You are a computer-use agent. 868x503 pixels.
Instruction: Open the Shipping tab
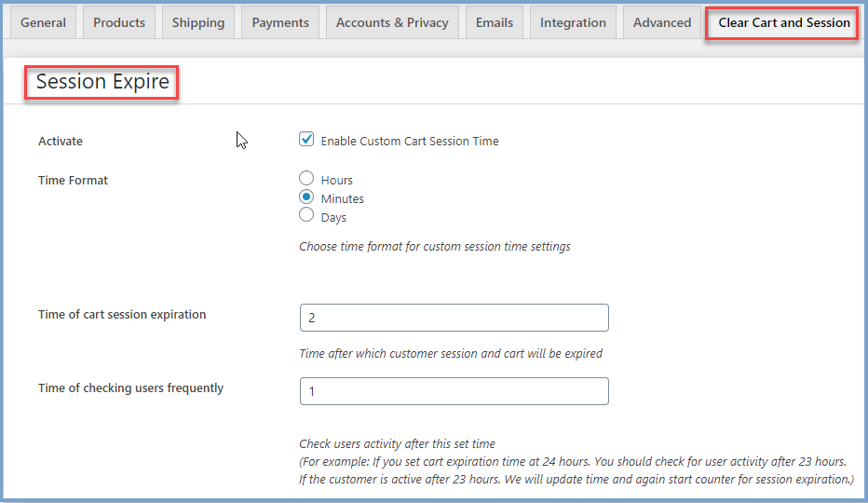[x=198, y=22]
